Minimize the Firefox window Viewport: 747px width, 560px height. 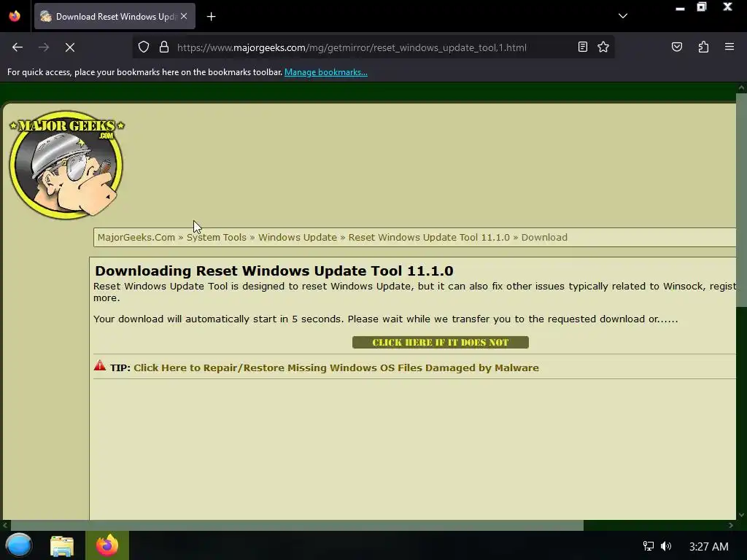click(x=680, y=7)
